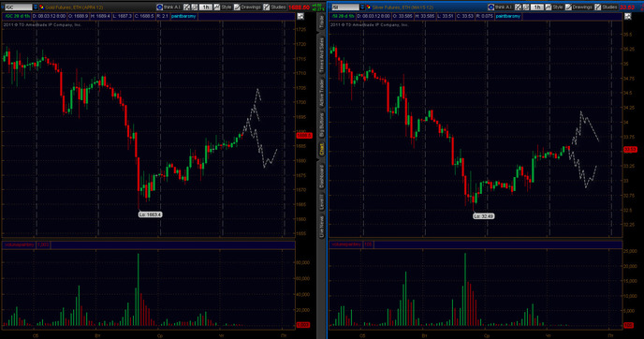Open Style menu on the gold chart
The height and width of the screenshot is (339, 644).
coord(223,7)
